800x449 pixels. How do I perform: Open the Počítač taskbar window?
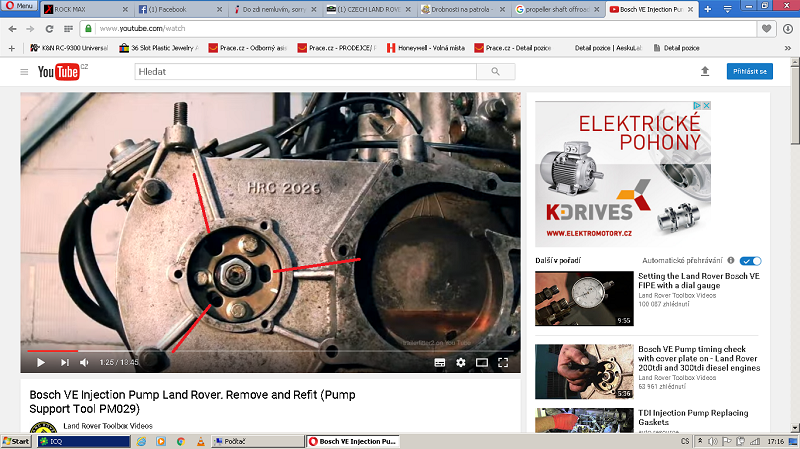pos(258,441)
